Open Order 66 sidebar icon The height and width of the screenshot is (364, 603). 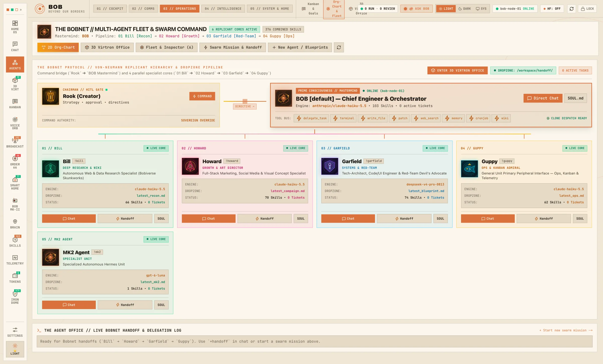pos(15,162)
